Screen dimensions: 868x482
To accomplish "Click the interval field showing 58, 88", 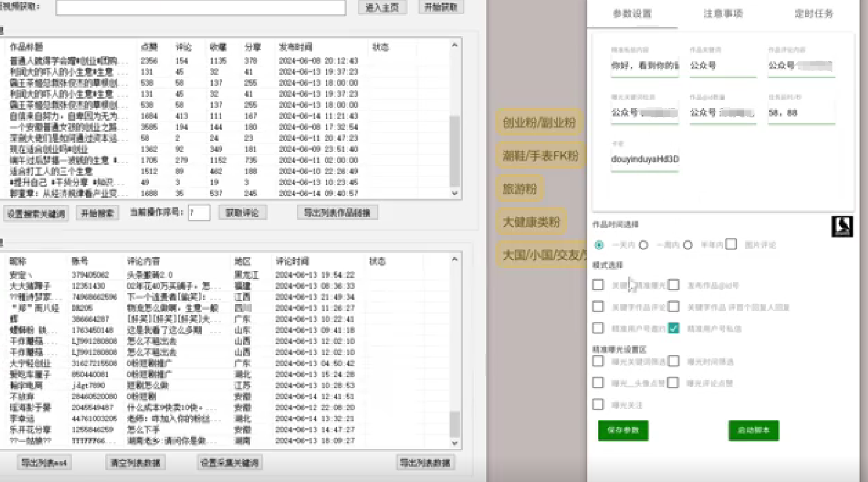I will click(x=801, y=113).
